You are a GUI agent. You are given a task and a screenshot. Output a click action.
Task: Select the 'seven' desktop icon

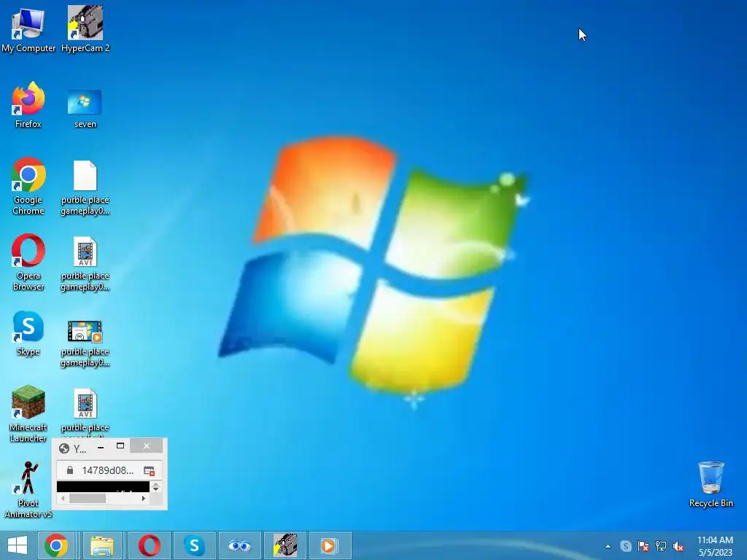(85, 109)
